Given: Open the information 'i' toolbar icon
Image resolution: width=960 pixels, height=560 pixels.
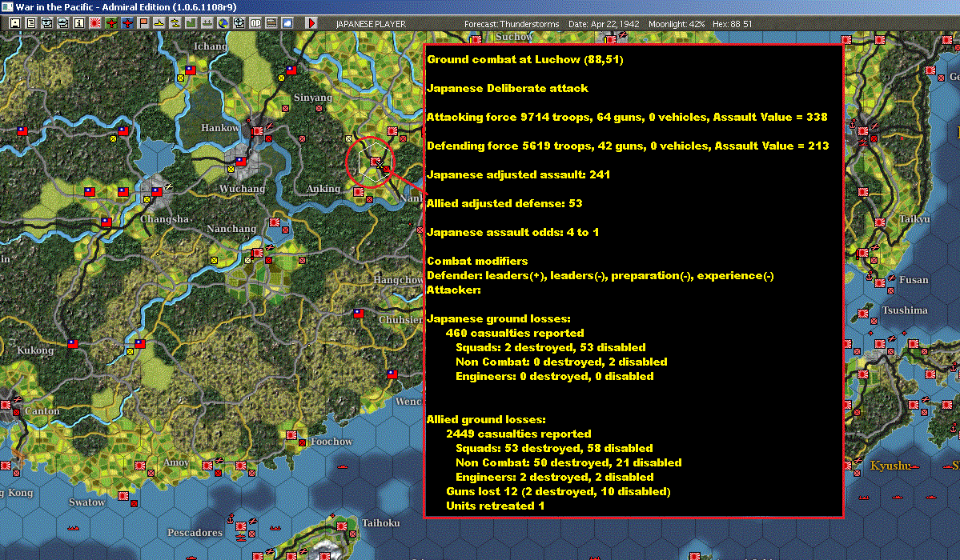Looking at the screenshot, I should (x=79, y=23).
